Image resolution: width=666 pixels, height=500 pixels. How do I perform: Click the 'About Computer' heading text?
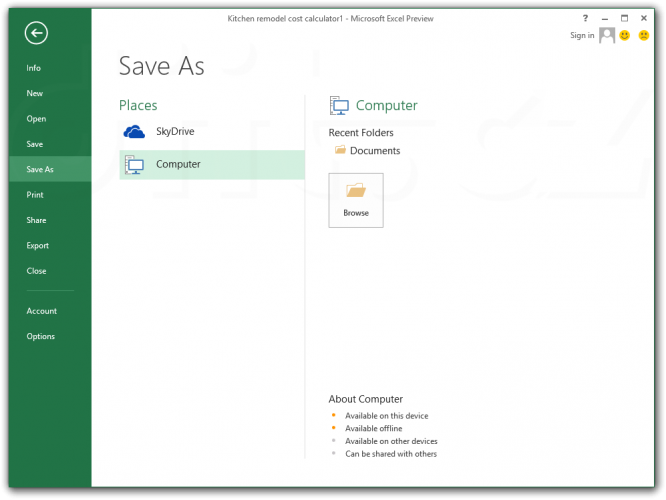[x=366, y=399]
